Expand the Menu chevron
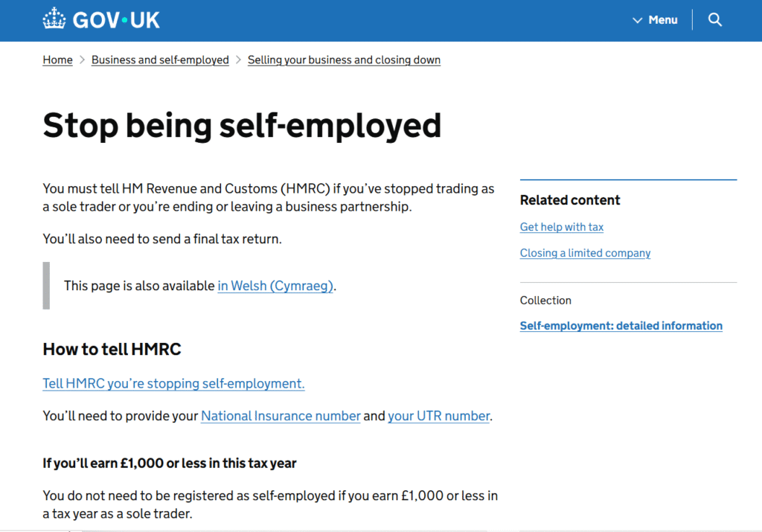 (x=638, y=20)
